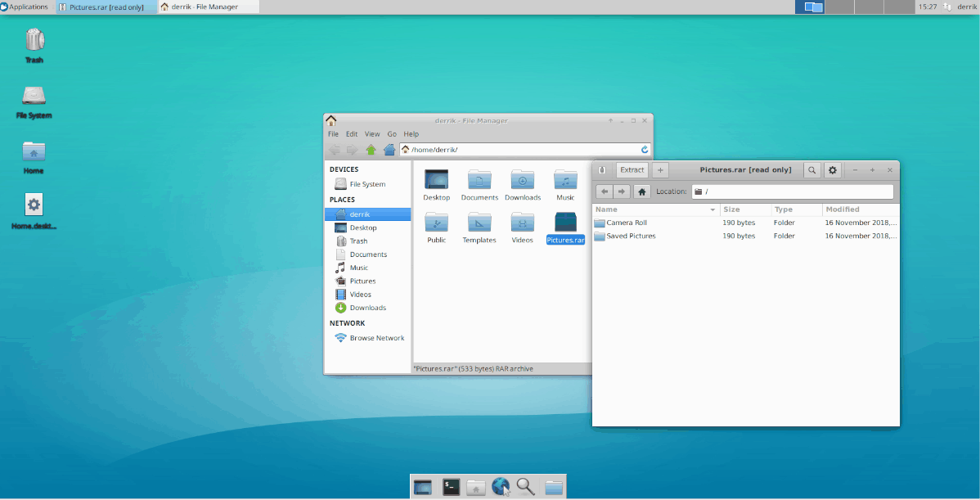Open the archive manager gear settings menu
The width and height of the screenshot is (980, 500).
click(832, 170)
